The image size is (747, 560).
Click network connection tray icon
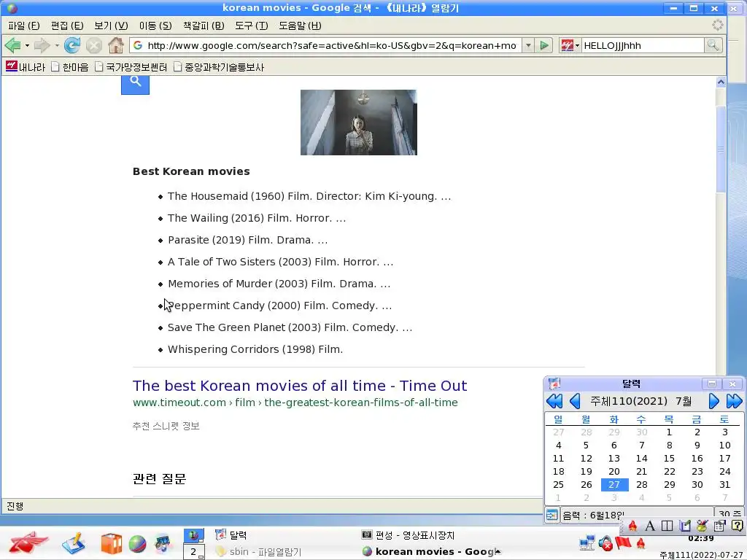point(587,542)
